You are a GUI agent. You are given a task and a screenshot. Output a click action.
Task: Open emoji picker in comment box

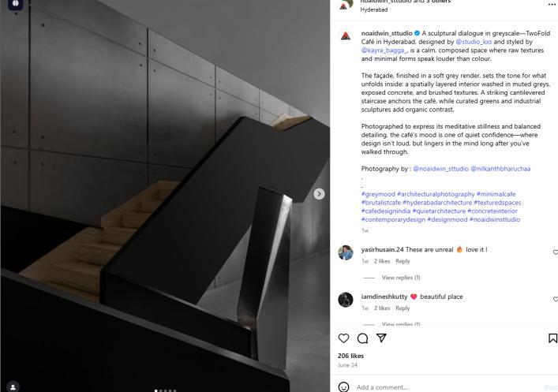(x=343, y=386)
